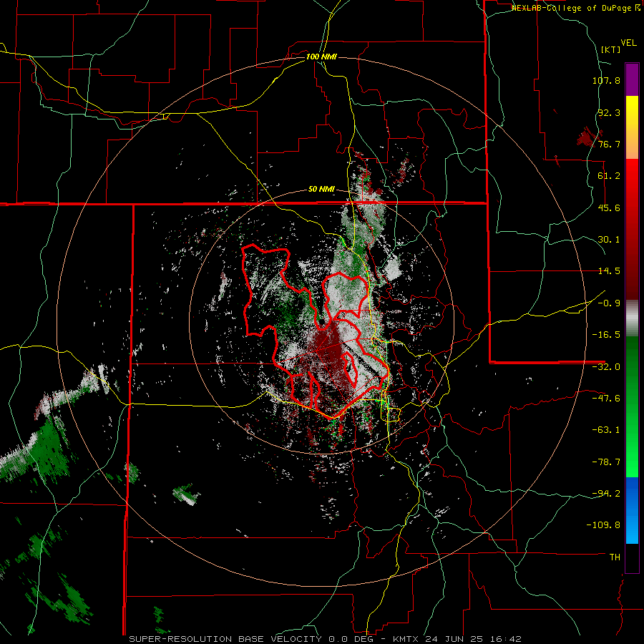Pick the green segment of the velocity color bar

pos(632,406)
